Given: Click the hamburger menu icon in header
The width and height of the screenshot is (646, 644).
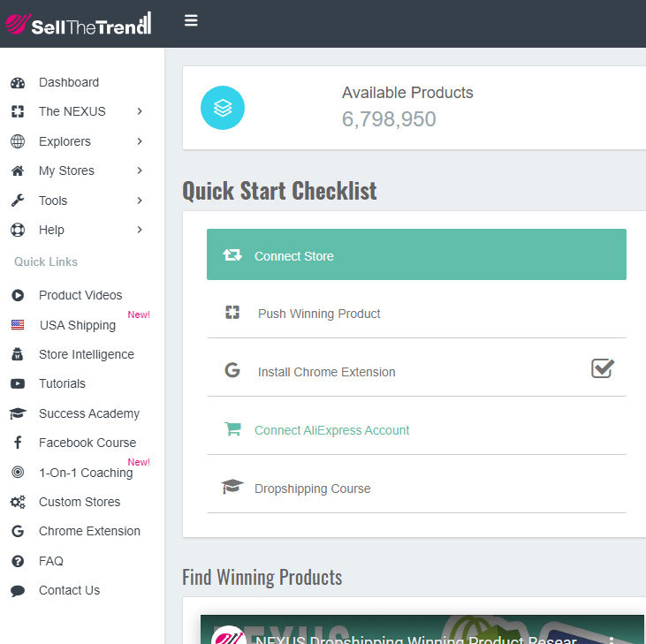Looking at the screenshot, I should pyautogui.click(x=191, y=20).
